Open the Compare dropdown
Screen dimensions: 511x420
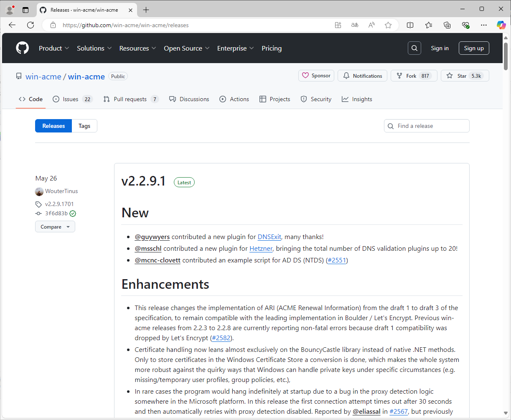55,227
